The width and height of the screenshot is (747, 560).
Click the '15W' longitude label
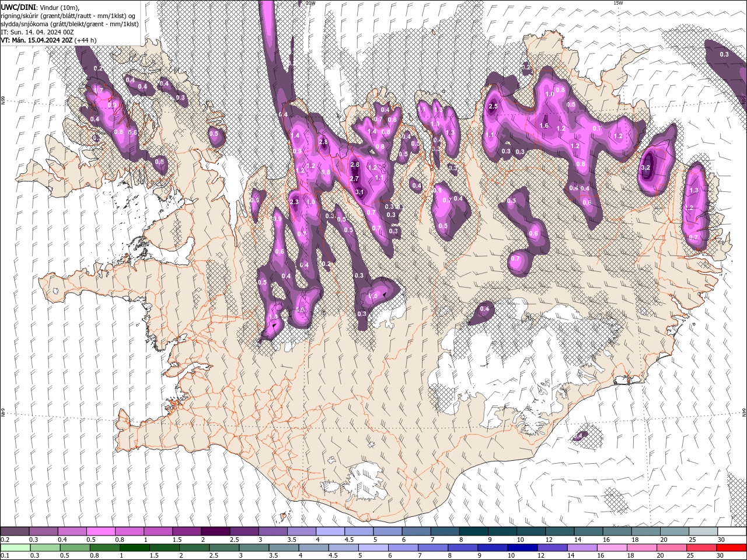click(x=618, y=3)
